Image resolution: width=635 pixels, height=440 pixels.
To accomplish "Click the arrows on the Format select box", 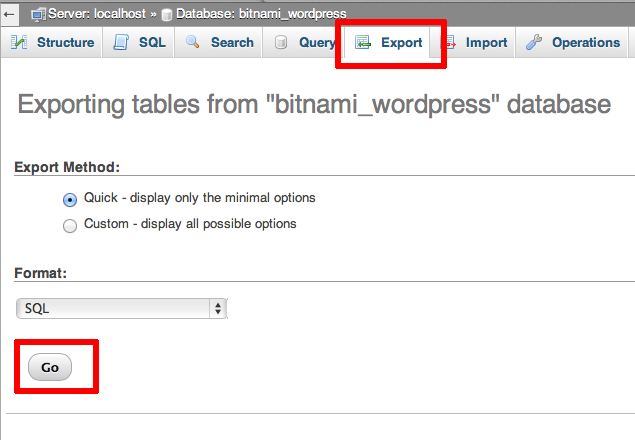I will [218, 309].
